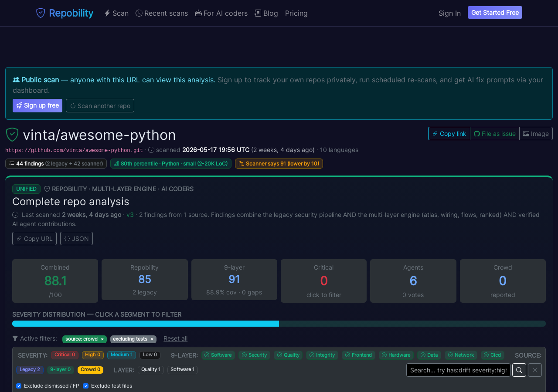Click the Repobility 85 score card
This screenshot has width=558, height=392.
[145, 280]
